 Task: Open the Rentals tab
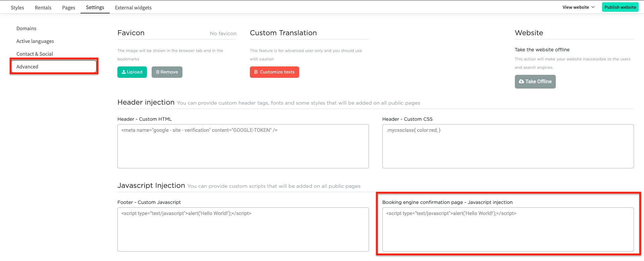click(43, 7)
